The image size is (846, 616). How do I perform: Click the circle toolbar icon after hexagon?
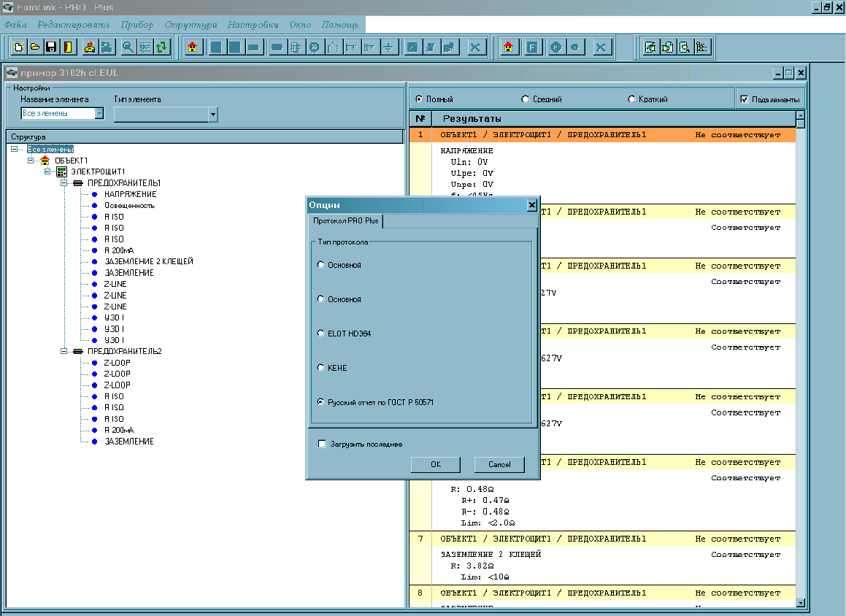(x=575, y=47)
